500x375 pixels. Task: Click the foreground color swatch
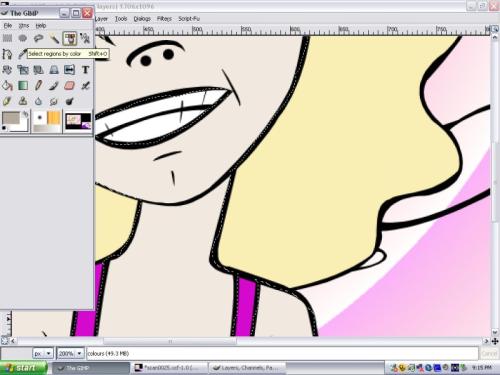pyautogui.click(x=10, y=118)
